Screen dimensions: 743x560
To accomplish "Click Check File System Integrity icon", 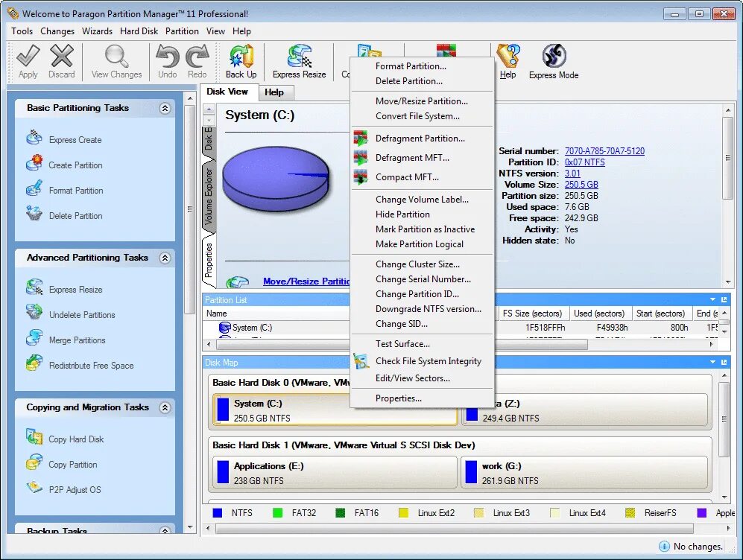I will 361,361.
